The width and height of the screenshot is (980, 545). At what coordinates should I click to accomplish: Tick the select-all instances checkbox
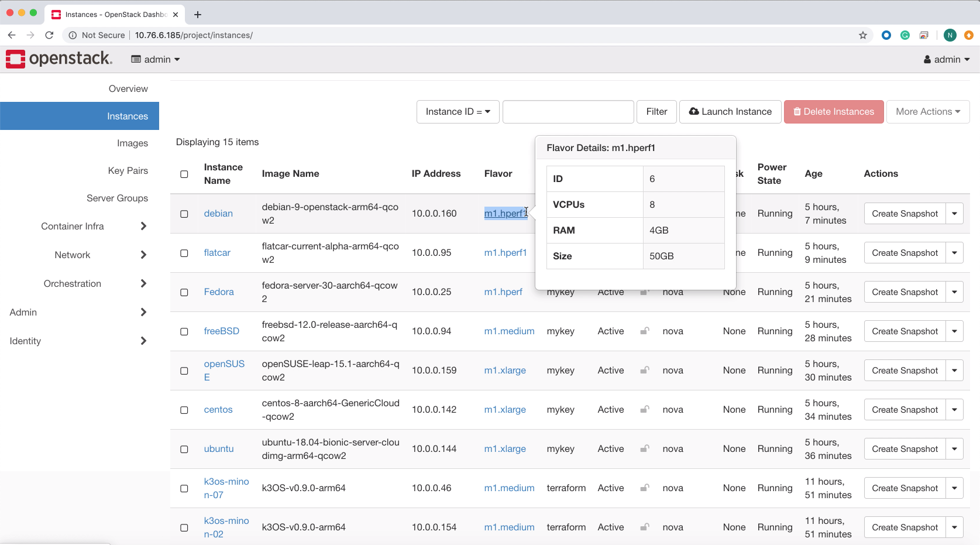[x=184, y=174]
